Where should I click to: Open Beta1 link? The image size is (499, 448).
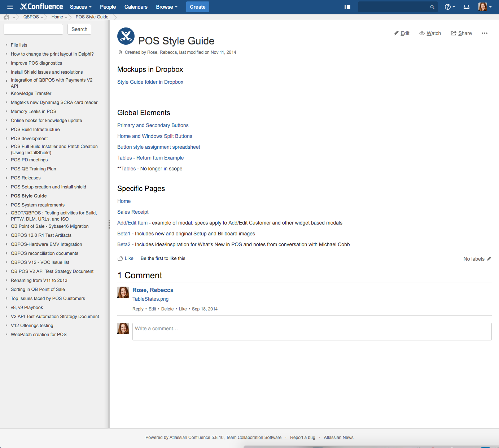tap(124, 234)
